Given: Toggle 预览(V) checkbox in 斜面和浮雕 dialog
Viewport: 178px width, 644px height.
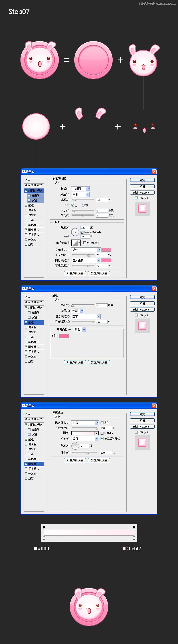Looking at the screenshot, I should [136, 198].
